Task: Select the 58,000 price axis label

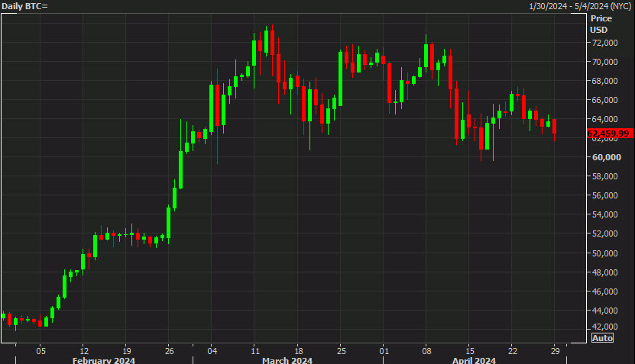Action: (x=604, y=176)
